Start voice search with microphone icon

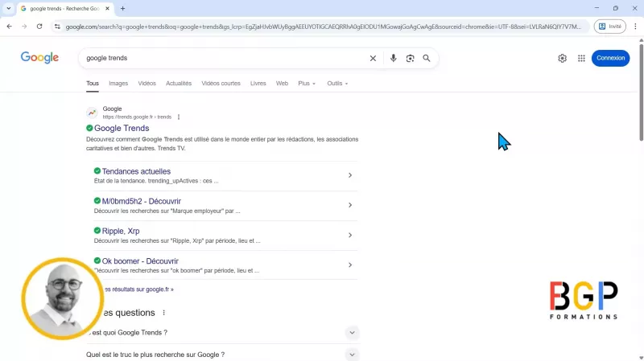click(x=393, y=58)
